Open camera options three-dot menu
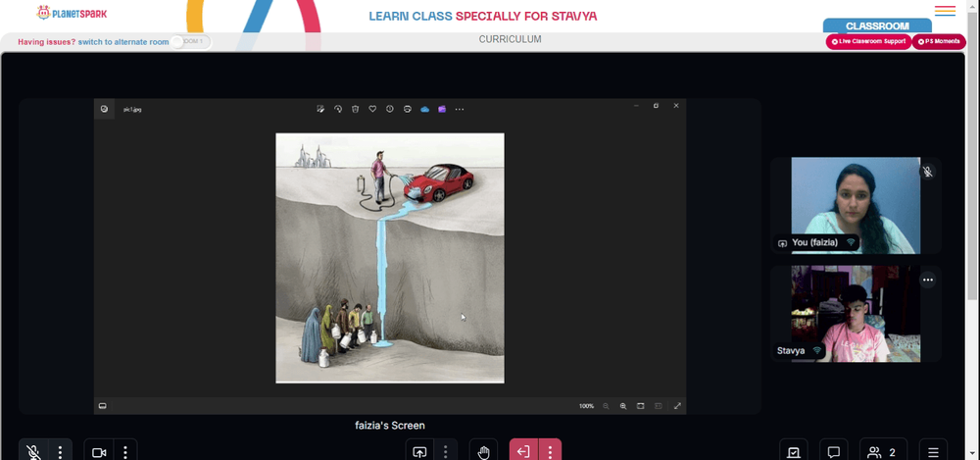980x460 pixels. tap(125, 452)
